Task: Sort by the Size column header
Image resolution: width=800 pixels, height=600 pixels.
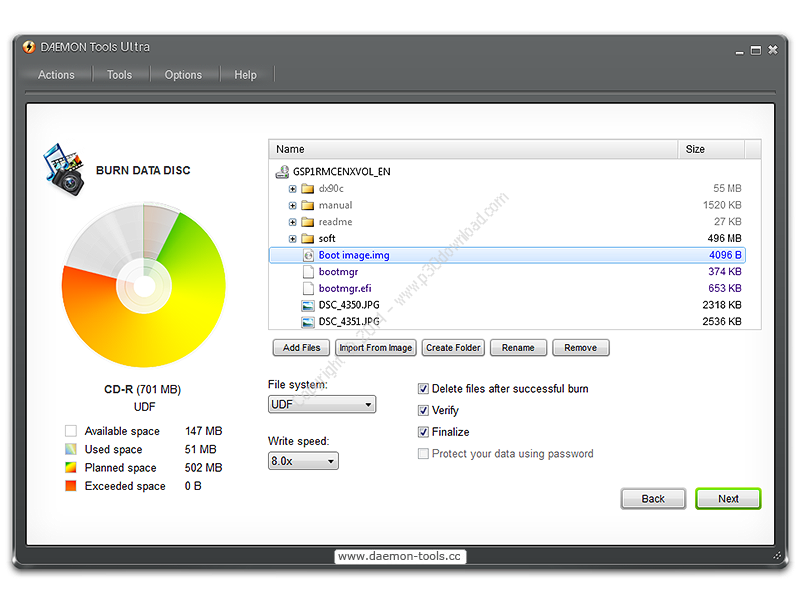Action: point(711,149)
